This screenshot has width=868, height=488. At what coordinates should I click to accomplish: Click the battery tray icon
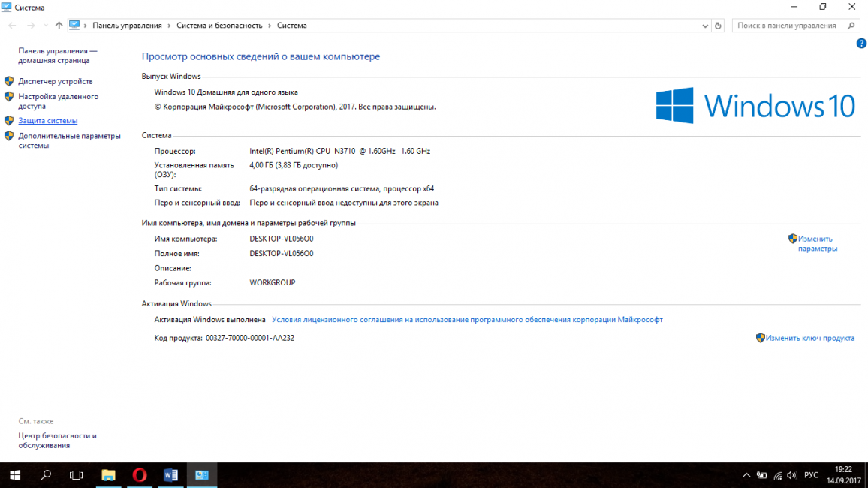click(761, 475)
